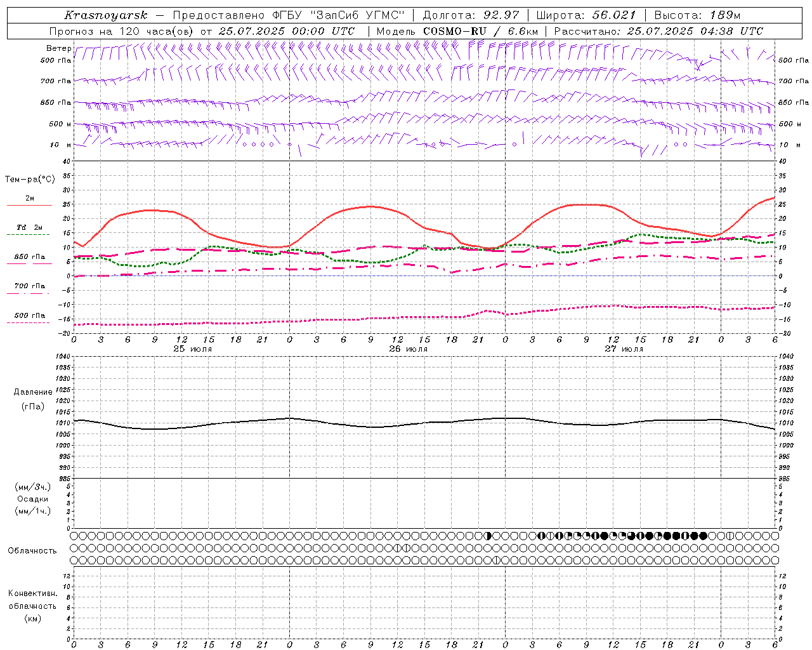Screen dimensions: 812x650
Task: Click the 27 июля date label
Action: [x=624, y=349]
